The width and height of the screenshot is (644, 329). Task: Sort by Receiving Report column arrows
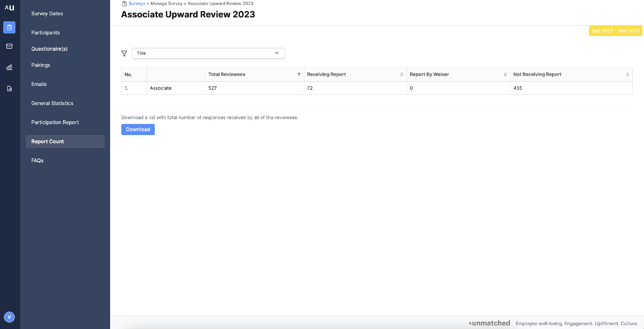point(402,75)
